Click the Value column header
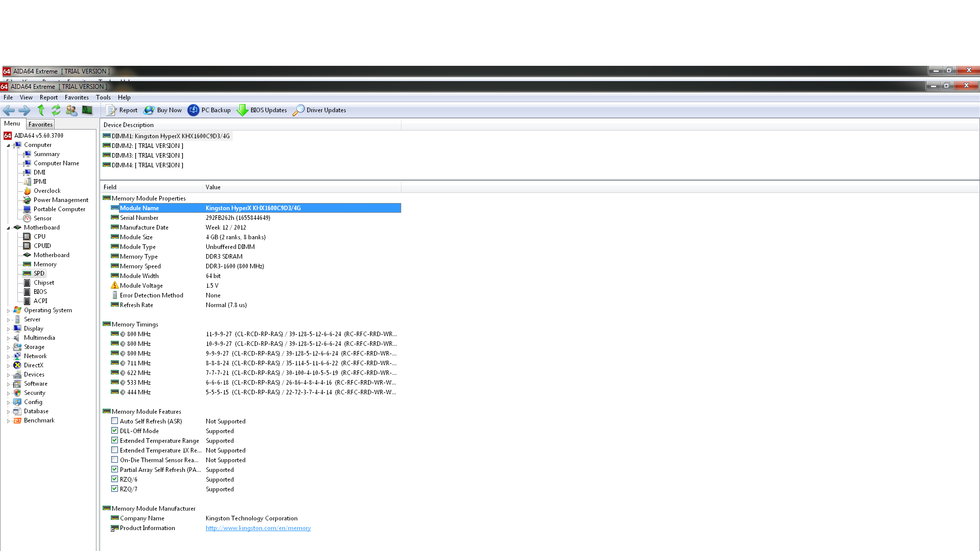Viewport: 980px width, 551px height. [302, 187]
